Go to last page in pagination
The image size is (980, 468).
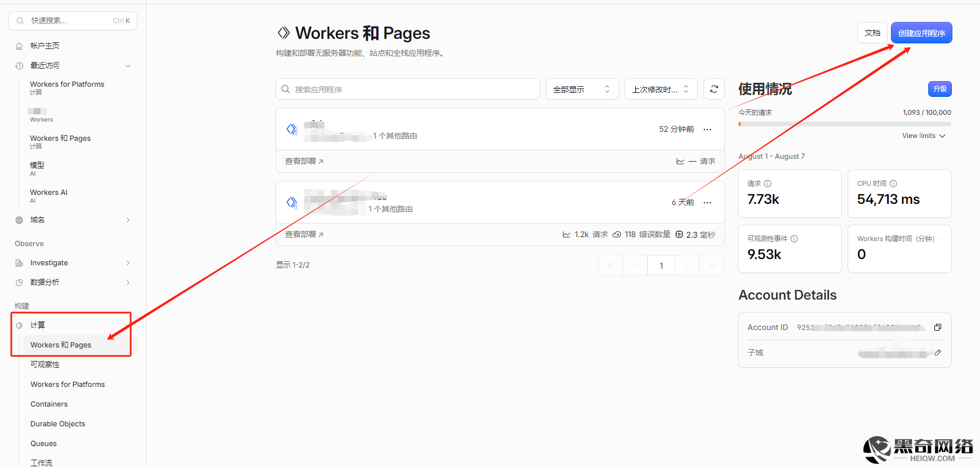[x=711, y=265]
